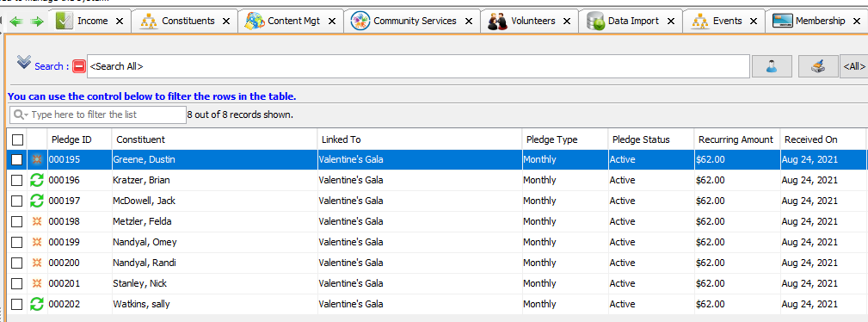Viewport: 868px width, 322px height.
Task: Click recurring icon for McDowell, Jack
Action: coord(37,201)
